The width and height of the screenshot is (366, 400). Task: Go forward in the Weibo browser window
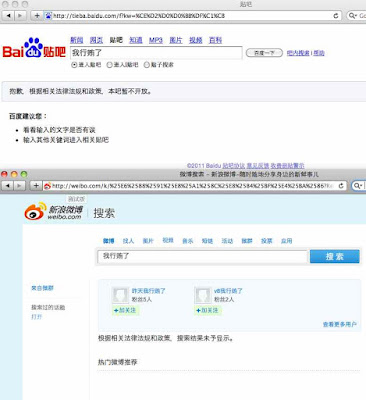pos(20,186)
